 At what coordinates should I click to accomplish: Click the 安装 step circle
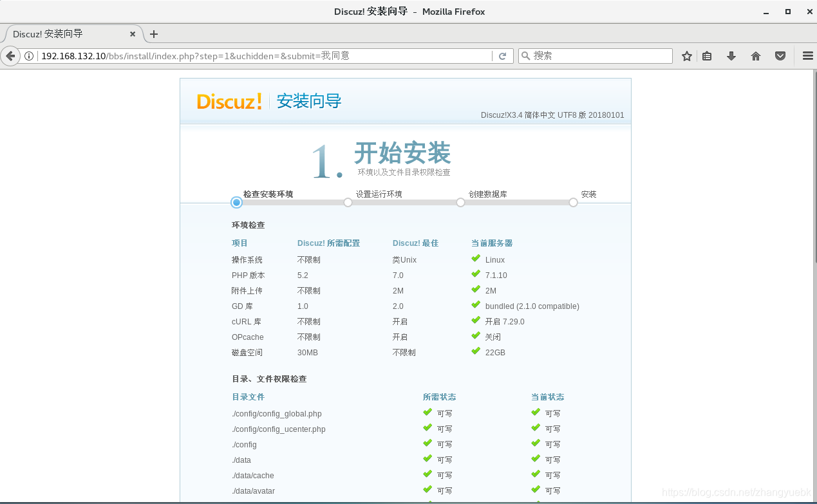573,202
